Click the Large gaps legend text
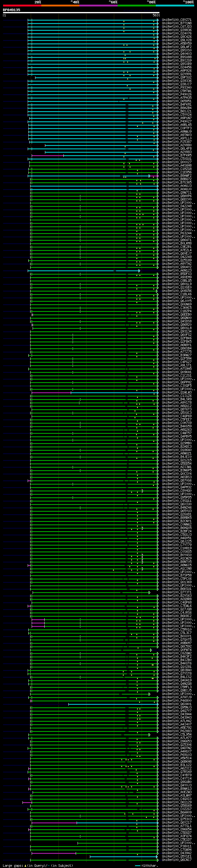 (38, 865)
